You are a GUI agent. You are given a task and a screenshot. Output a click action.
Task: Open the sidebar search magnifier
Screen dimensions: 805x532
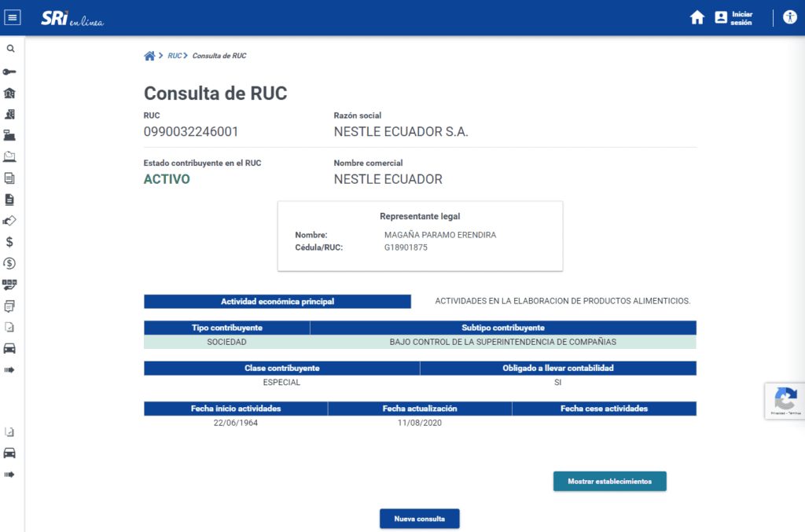[10, 49]
